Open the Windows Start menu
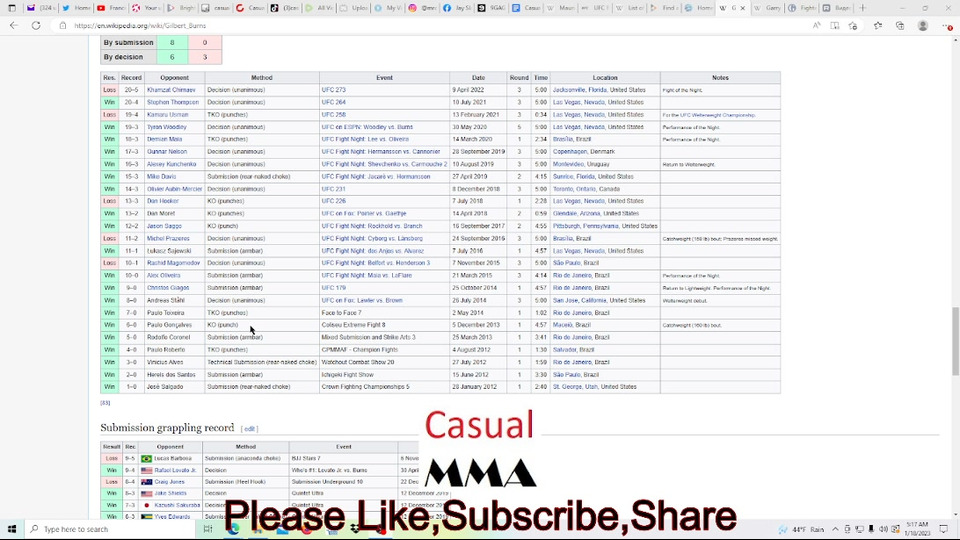 click(12, 529)
